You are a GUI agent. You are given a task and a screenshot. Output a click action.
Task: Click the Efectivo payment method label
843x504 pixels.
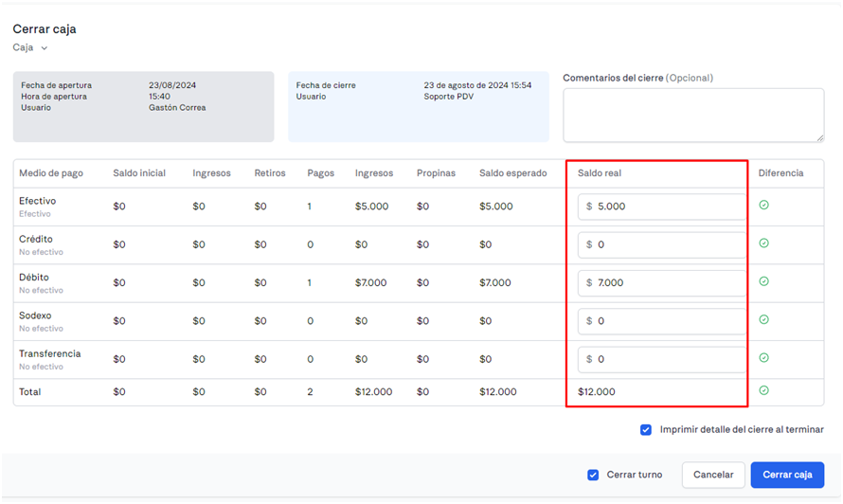click(x=37, y=201)
